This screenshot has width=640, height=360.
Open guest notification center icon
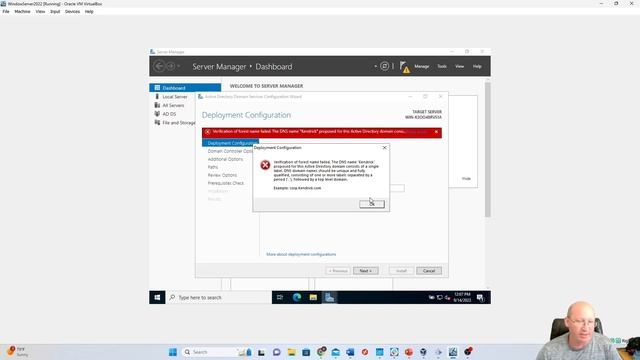click(480, 297)
